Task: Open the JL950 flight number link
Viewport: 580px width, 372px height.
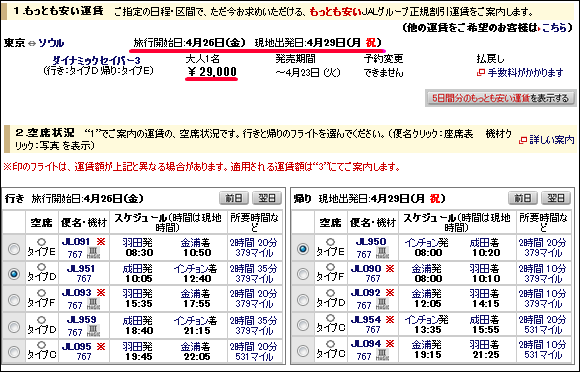Action: coord(371,242)
